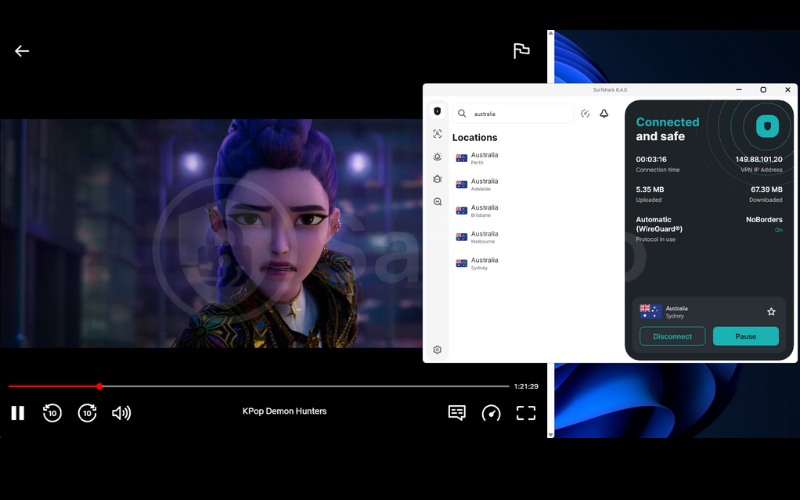The height and width of the screenshot is (500, 800).
Task: Minimize the Surfshark window
Action: [x=739, y=89]
